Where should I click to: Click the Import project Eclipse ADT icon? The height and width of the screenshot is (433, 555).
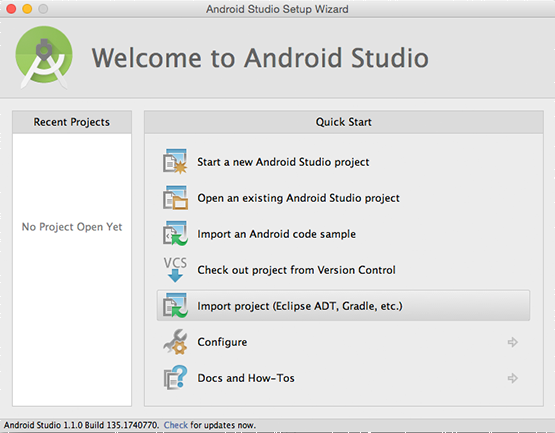175,306
